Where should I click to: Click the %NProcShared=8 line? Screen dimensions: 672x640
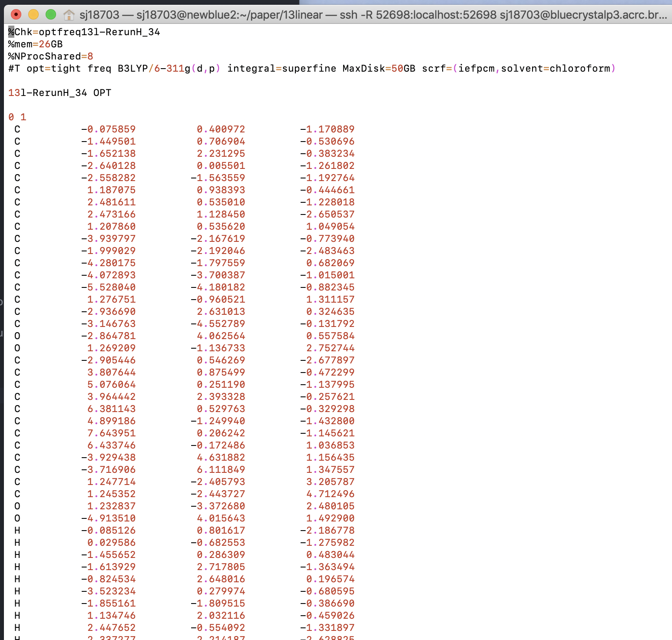[x=51, y=56]
